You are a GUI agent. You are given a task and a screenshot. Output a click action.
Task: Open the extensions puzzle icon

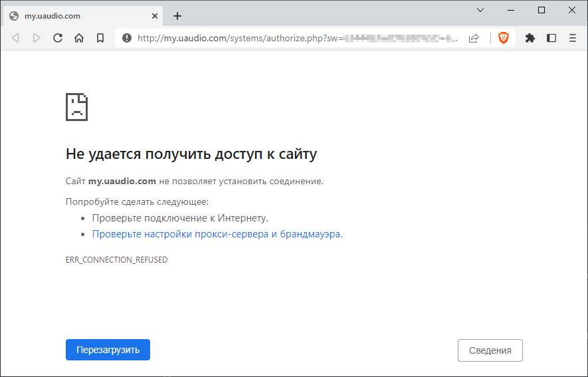pos(530,38)
